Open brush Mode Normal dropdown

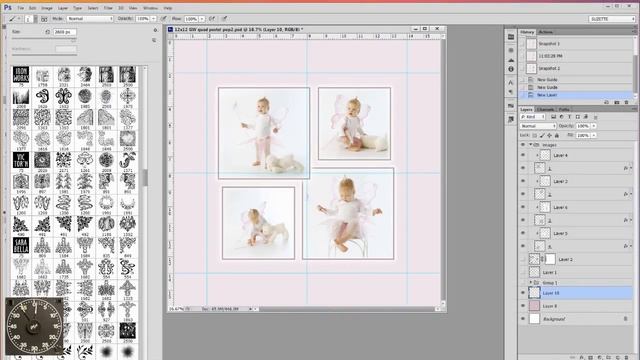(x=90, y=19)
